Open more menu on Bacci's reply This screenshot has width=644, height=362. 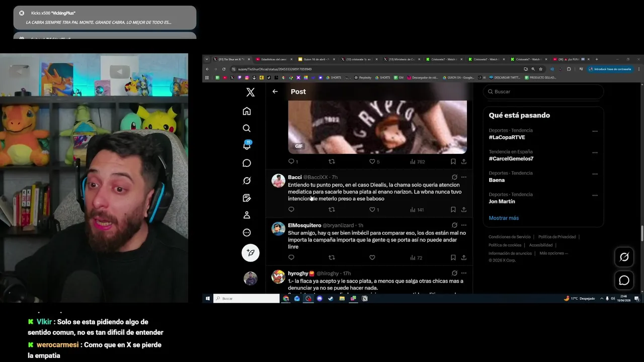464,177
